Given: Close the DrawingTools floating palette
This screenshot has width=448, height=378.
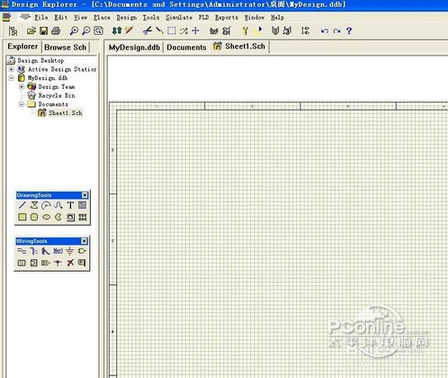Looking at the screenshot, I should (x=85, y=195).
